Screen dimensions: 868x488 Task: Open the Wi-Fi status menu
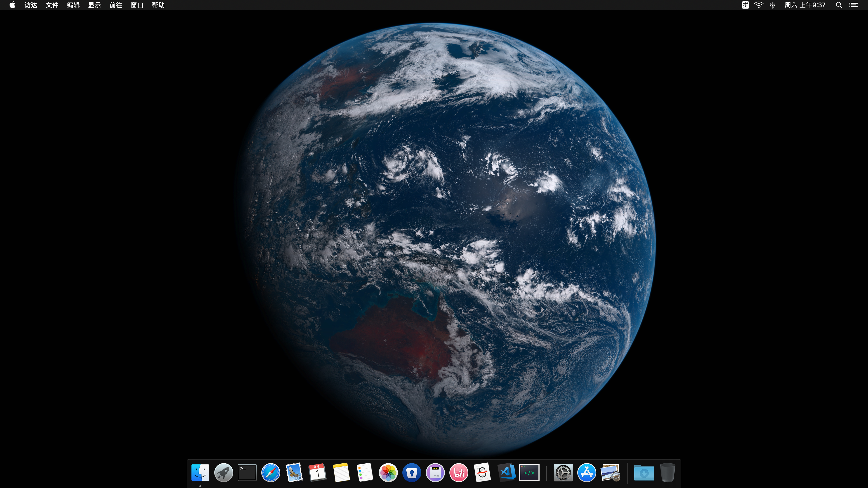(759, 5)
